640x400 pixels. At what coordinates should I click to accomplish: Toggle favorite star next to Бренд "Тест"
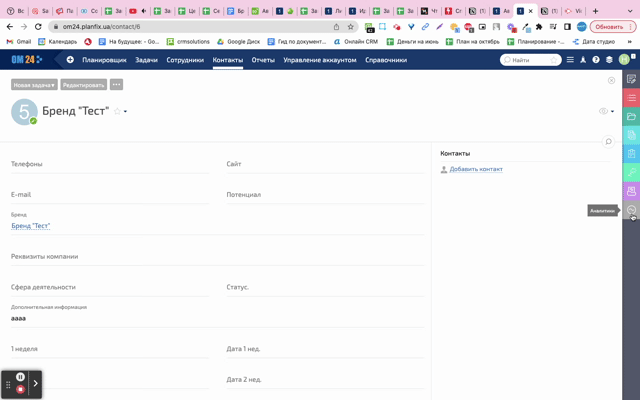pyautogui.click(x=117, y=111)
